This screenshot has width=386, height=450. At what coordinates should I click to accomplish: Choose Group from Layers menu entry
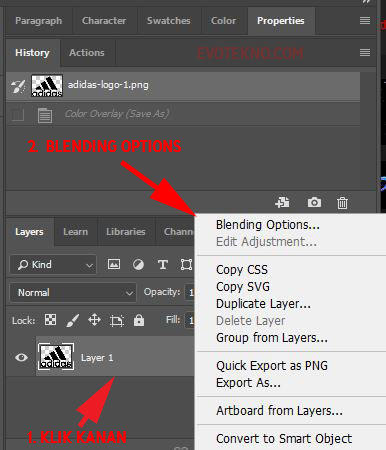[x=272, y=338]
